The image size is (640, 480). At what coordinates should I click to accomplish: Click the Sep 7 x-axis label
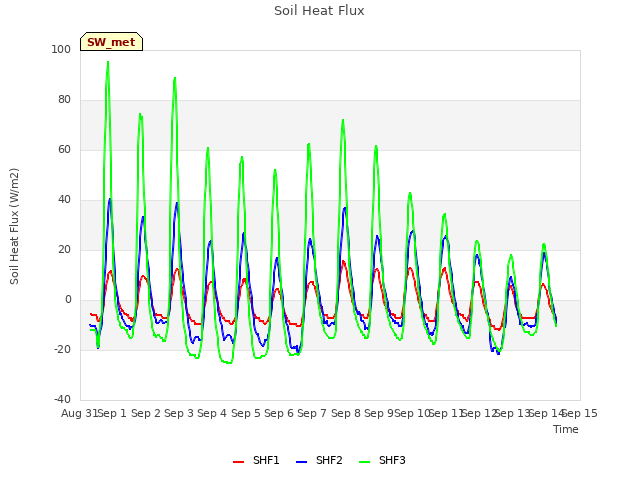click(x=312, y=413)
